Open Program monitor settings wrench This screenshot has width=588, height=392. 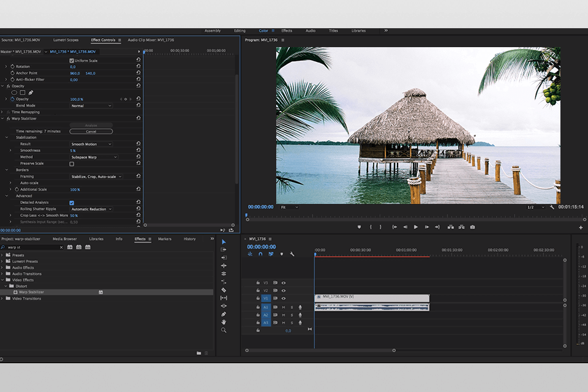552,207
